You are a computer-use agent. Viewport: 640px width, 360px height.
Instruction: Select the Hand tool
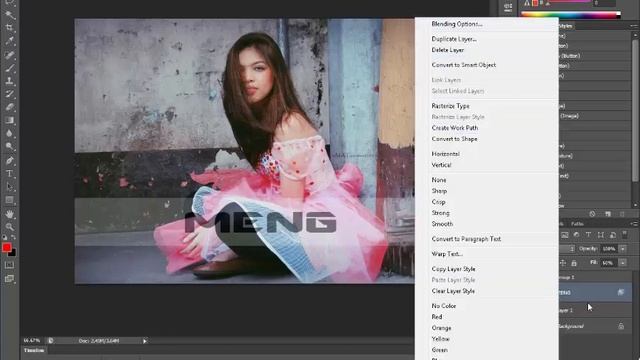[x=9, y=214]
